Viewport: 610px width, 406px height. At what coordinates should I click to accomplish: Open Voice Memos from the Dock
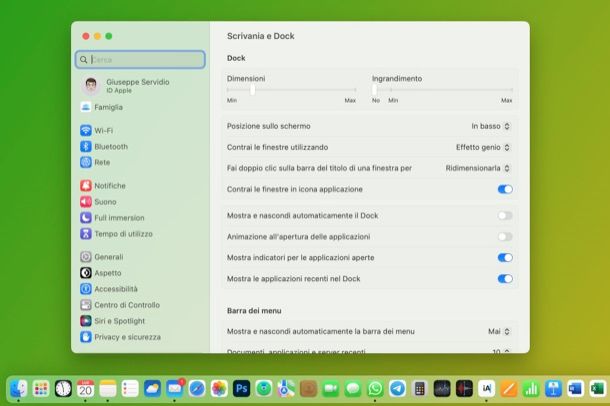pos(464,388)
